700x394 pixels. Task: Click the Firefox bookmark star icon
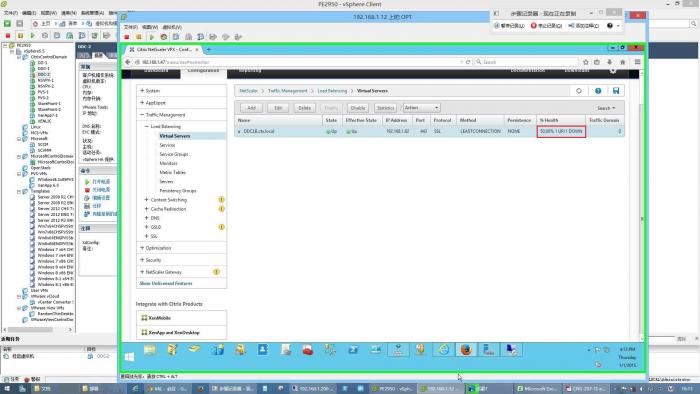coord(586,62)
